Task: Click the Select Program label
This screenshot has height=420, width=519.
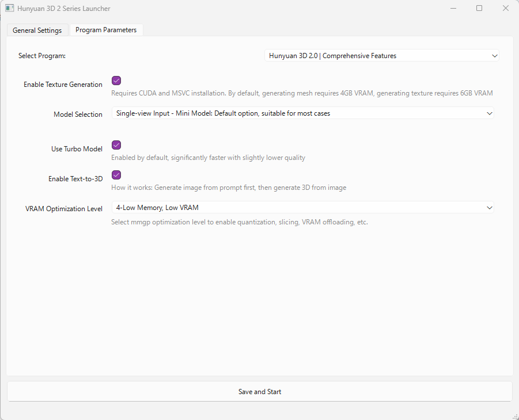Action: click(x=42, y=56)
